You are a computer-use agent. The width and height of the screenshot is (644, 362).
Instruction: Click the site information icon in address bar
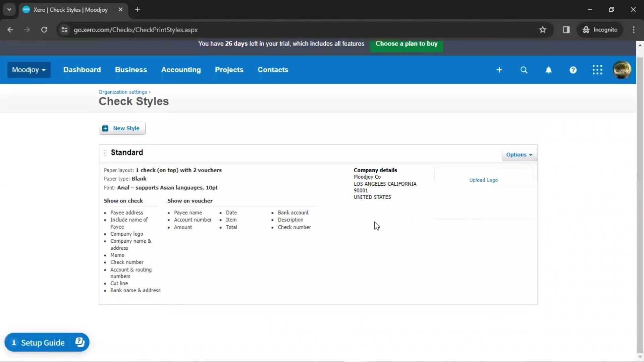[x=64, y=30]
